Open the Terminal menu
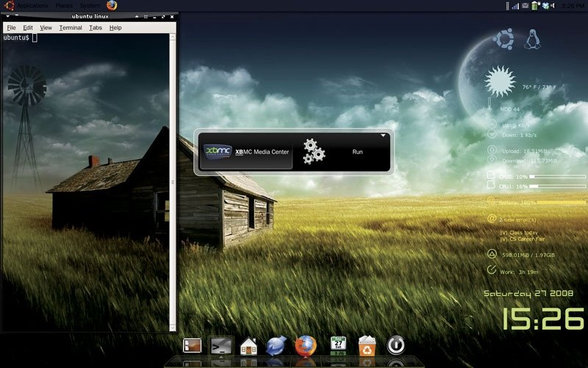588x368 pixels. pos(71,28)
